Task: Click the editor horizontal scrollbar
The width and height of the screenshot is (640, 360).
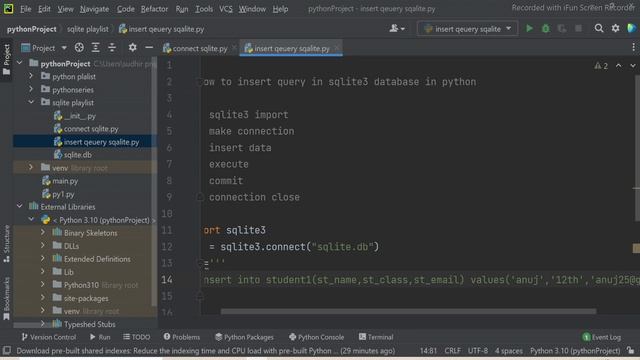Action: 408,311
